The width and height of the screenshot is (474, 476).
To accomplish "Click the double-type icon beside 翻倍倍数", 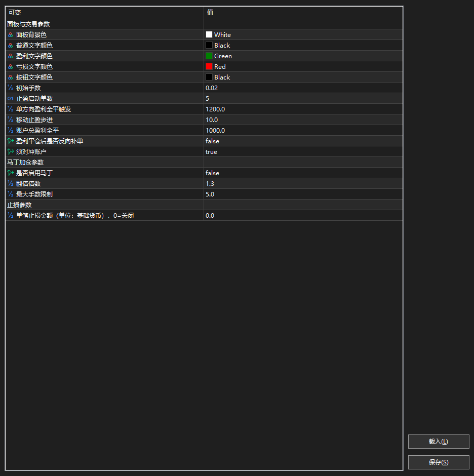I will 10,184.
